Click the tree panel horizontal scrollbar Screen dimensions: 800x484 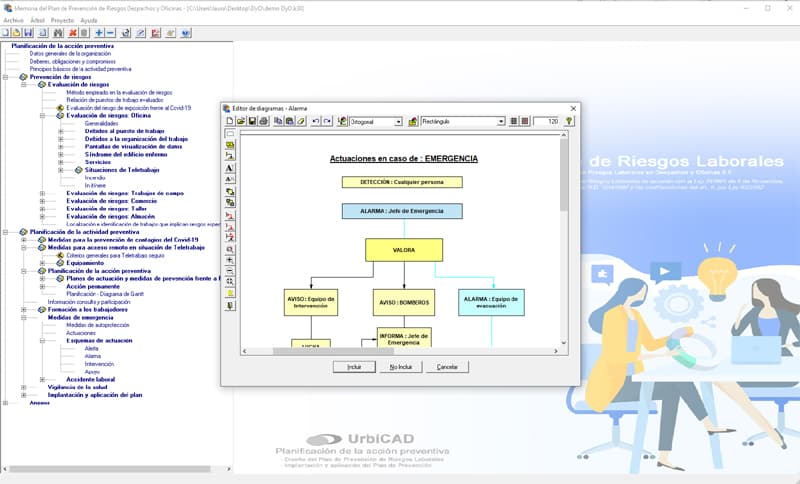click(110, 469)
